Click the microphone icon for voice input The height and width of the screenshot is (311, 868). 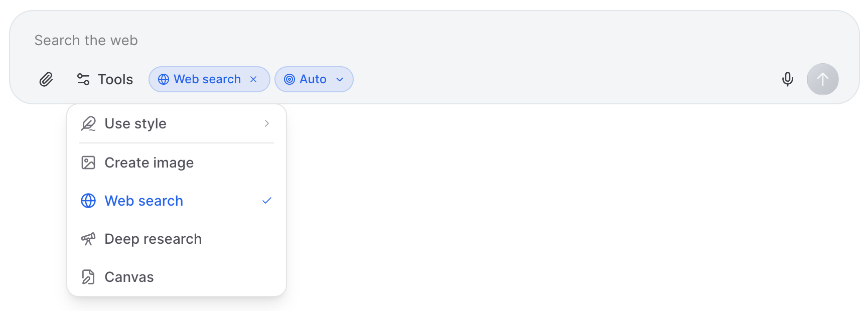point(787,79)
